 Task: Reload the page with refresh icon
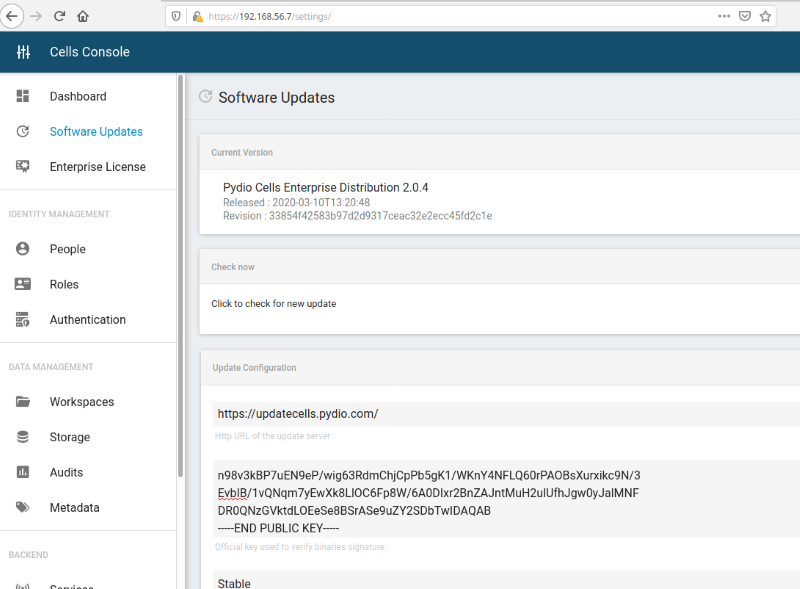pyautogui.click(x=59, y=16)
